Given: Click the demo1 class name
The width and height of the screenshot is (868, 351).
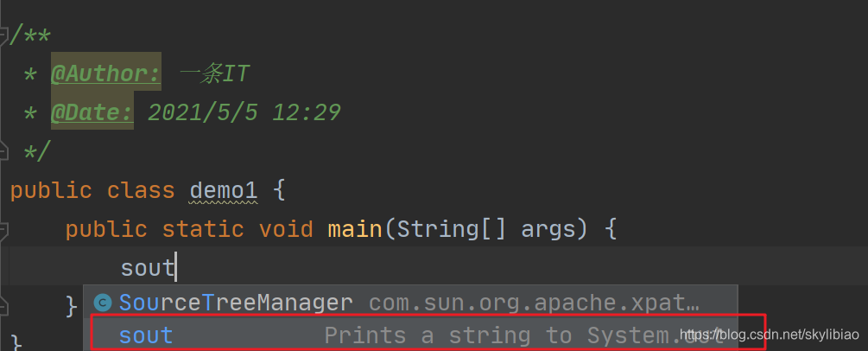Looking at the screenshot, I should [x=223, y=191].
